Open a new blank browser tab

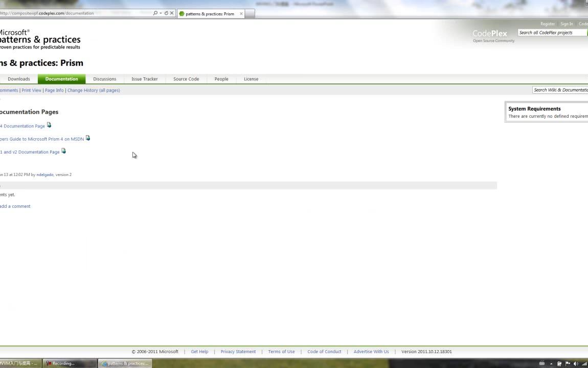(x=250, y=13)
